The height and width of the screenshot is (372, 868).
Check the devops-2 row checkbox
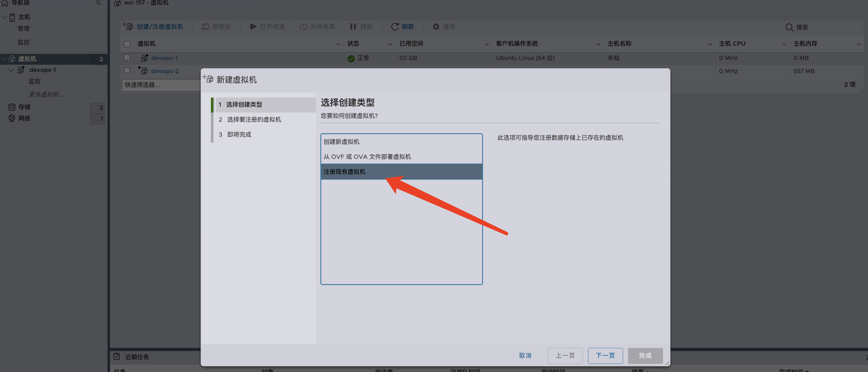point(127,70)
